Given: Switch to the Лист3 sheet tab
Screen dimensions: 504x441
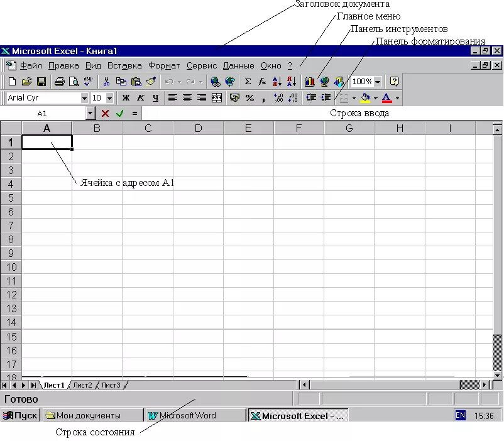Looking at the screenshot, I should tap(111, 384).
